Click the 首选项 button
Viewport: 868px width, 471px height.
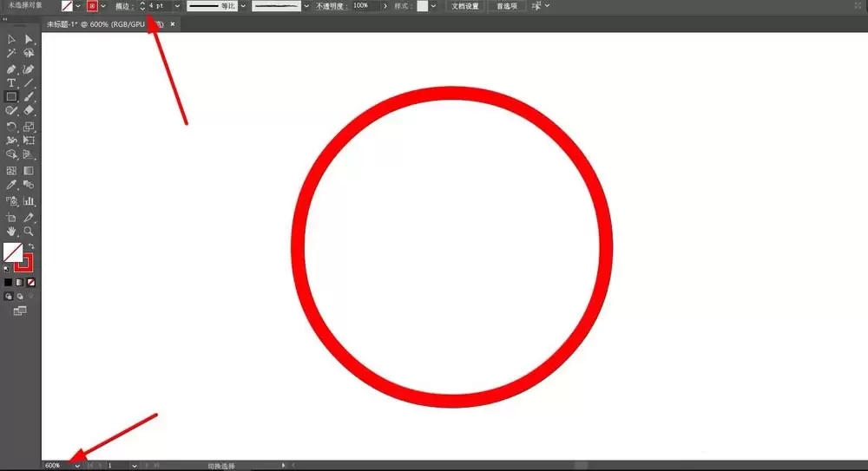point(507,6)
